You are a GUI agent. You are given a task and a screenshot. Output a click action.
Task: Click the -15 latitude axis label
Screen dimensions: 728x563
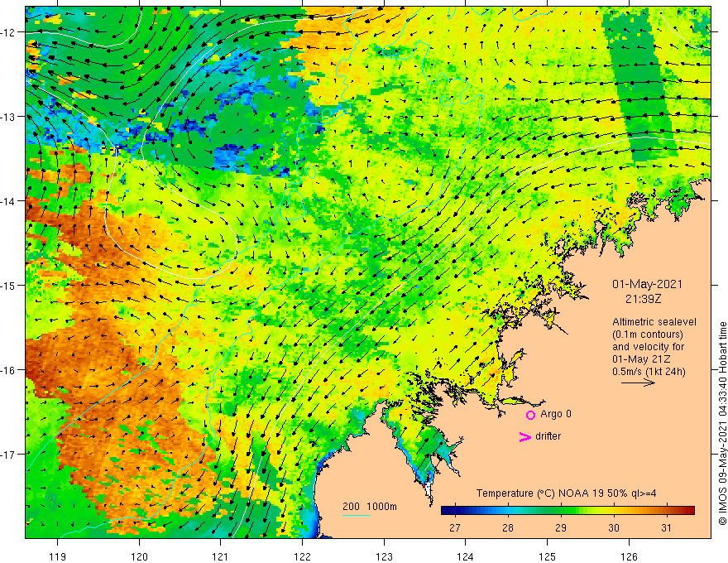[x=8, y=285]
